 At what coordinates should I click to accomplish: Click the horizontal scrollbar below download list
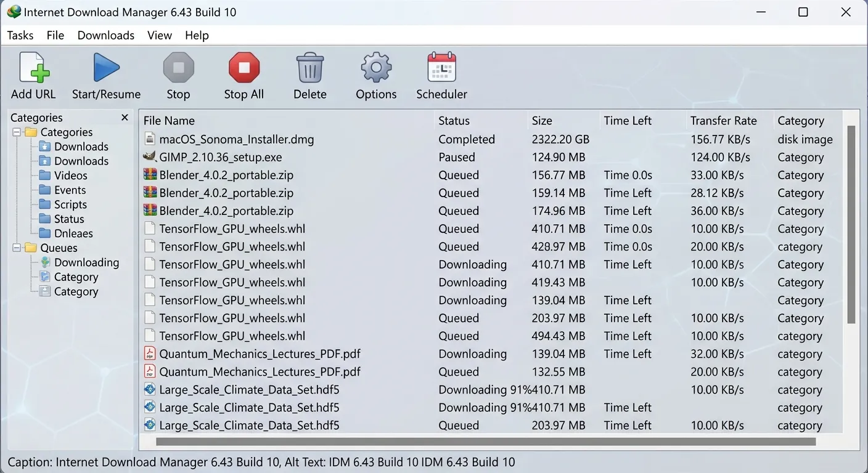tap(486, 442)
